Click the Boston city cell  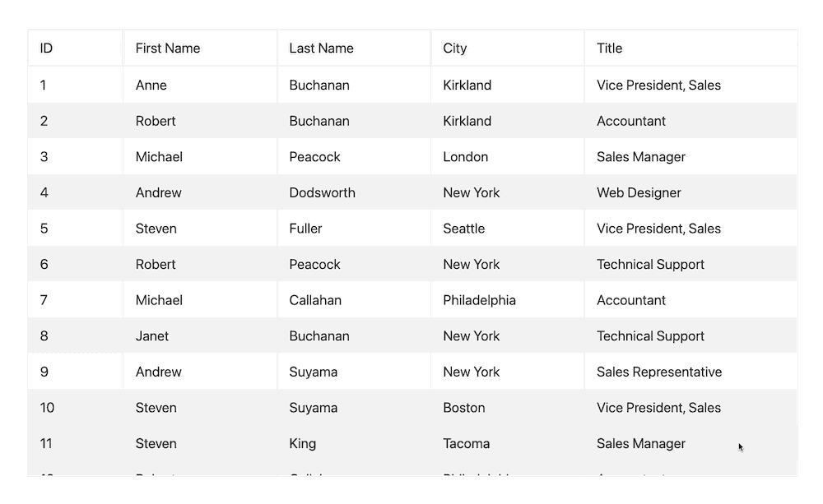[463, 408]
